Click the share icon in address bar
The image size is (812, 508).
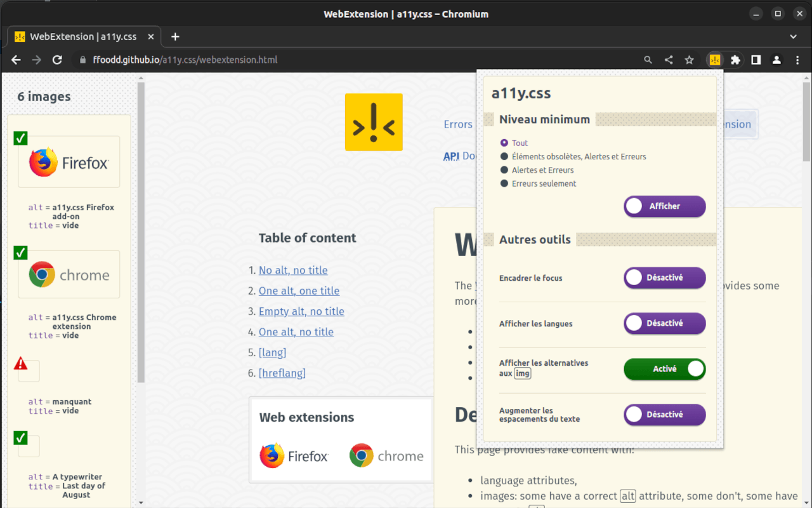pyautogui.click(x=669, y=60)
